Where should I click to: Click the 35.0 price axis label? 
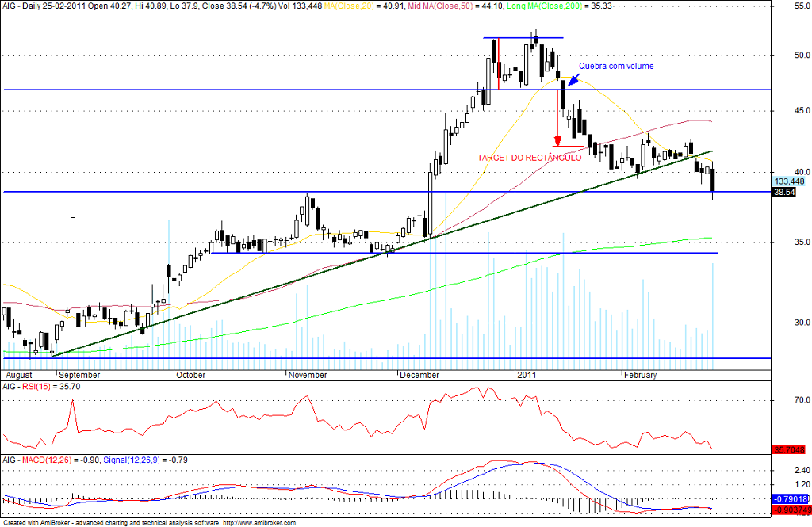(x=802, y=242)
